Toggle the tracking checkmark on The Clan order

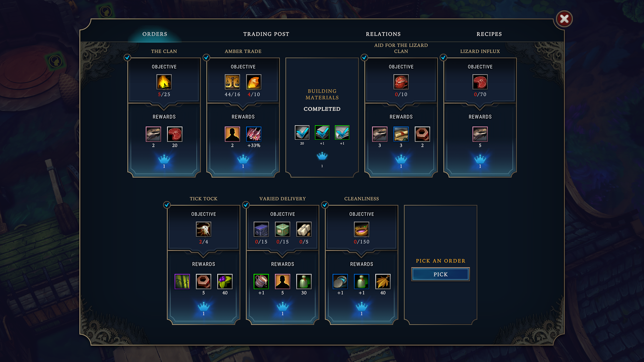(x=127, y=57)
